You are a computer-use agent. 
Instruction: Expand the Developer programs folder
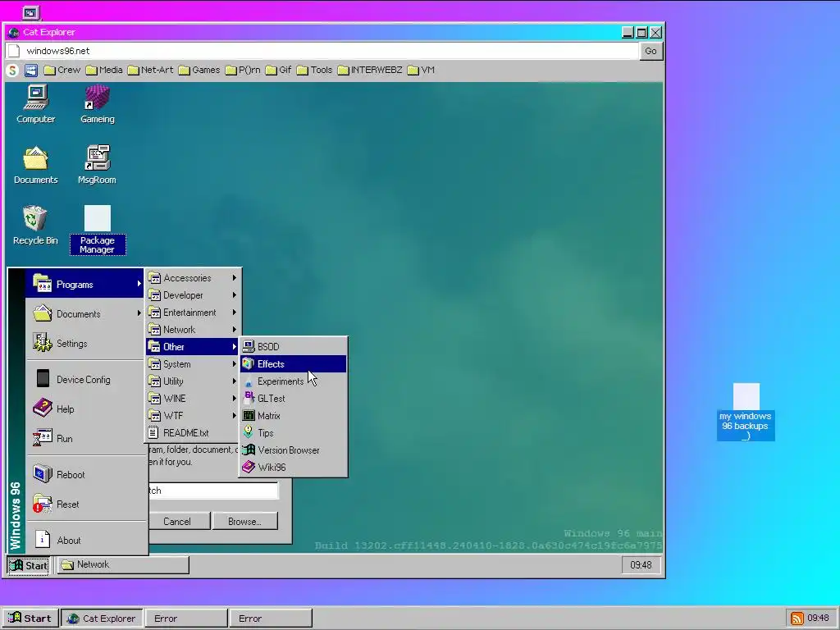[193, 294]
